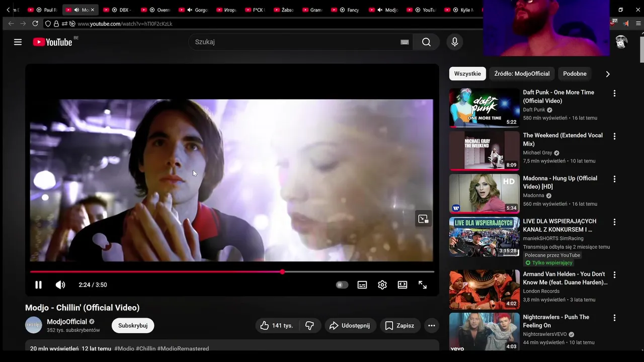
Task: Open the options menu for Daft Punk - One More Time
Action: [614, 94]
